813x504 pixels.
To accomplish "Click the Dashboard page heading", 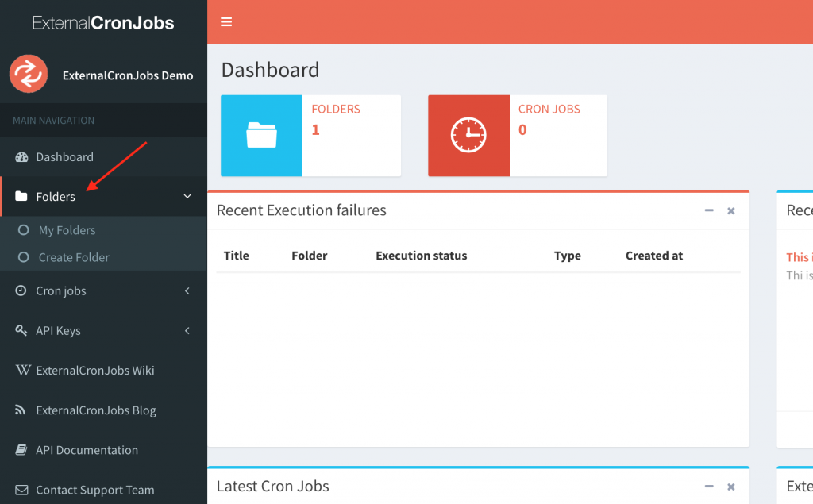I will pyautogui.click(x=270, y=70).
